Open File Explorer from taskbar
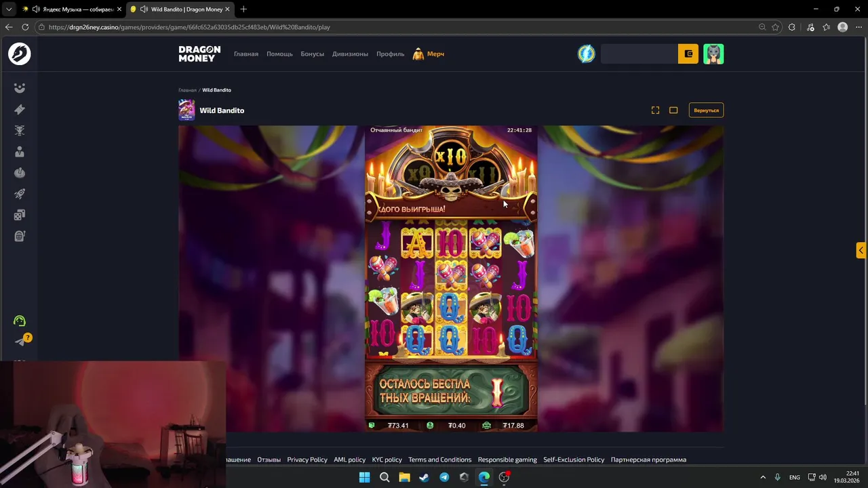868x488 pixels. [404, 477]
